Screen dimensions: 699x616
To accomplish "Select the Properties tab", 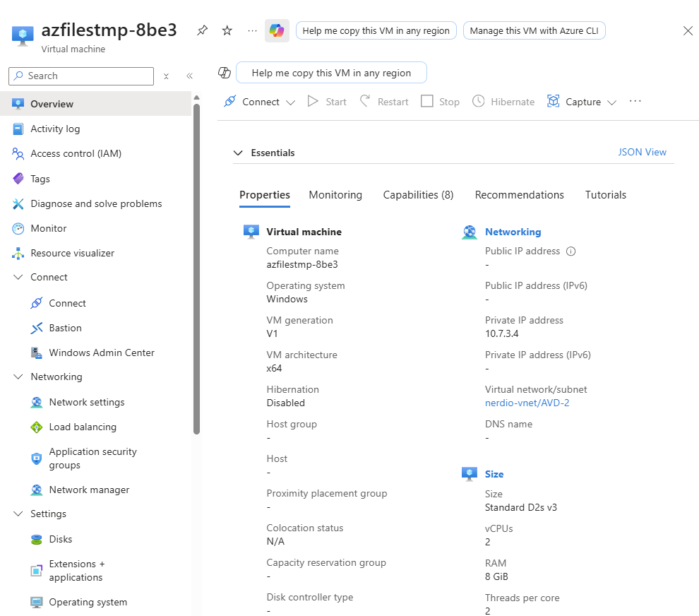I will pos(264,195).
